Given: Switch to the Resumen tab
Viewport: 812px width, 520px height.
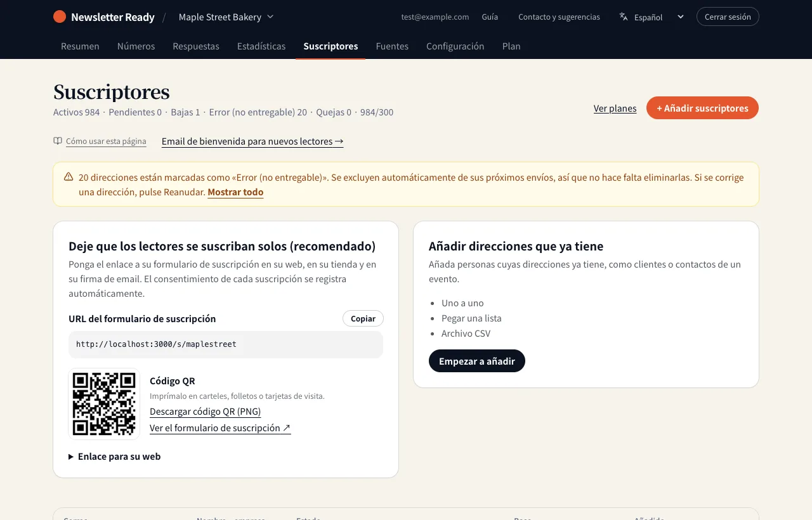Looking at the screenshot, I should pyautogui.click(x=80, y=46).
